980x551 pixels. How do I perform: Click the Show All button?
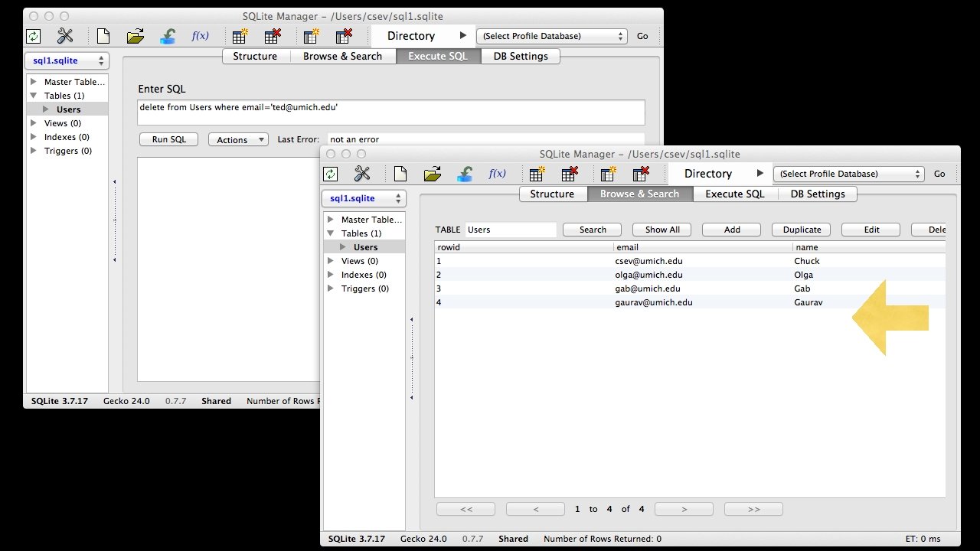[x=662, y=230]
